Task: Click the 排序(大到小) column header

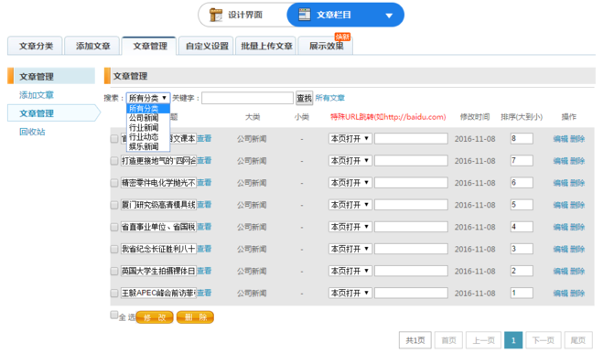Action: point(522,117)
